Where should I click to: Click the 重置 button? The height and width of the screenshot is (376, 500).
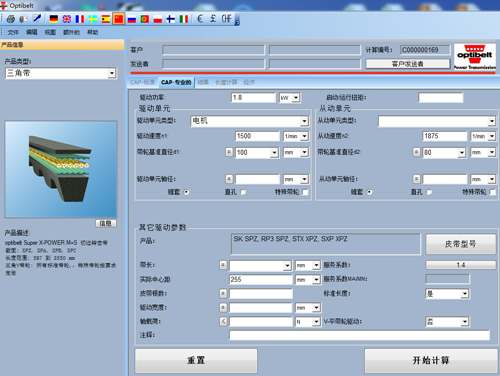point(196,360)
